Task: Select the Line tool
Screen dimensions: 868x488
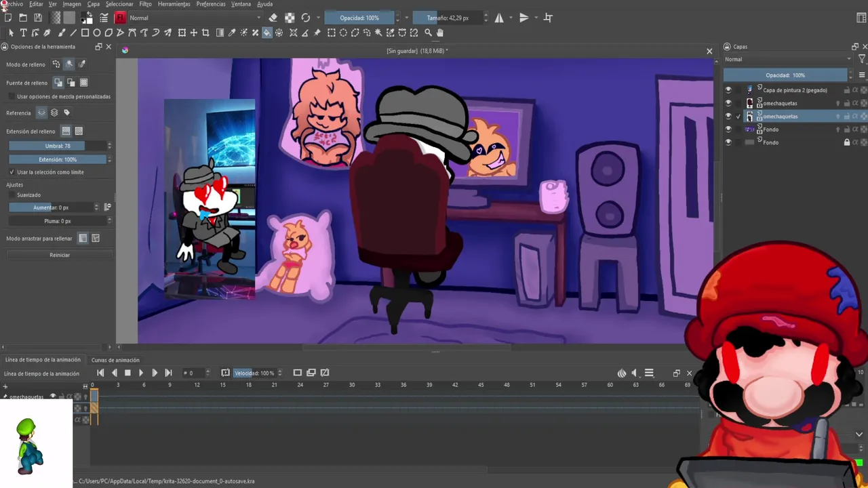Action: [x=73, y=33]
